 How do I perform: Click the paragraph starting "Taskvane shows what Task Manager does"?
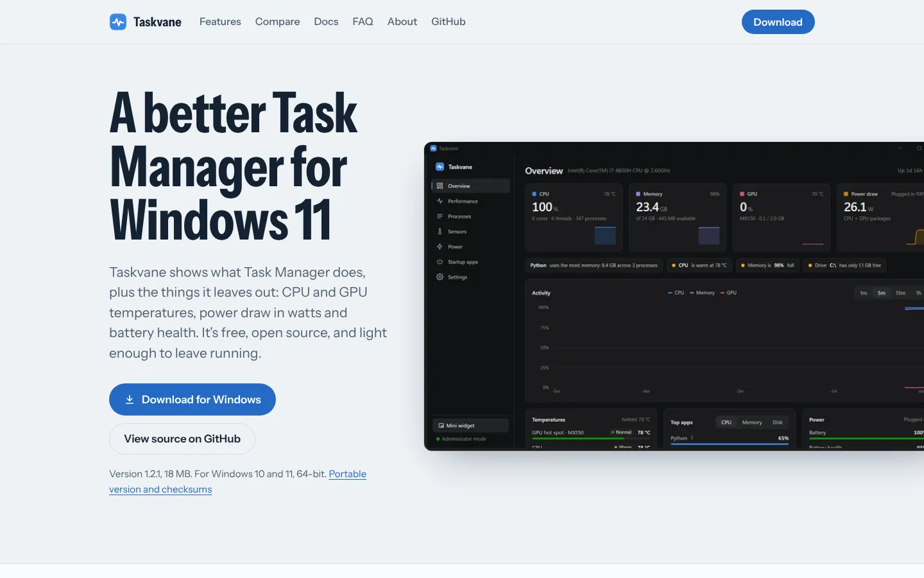(248, 313)
